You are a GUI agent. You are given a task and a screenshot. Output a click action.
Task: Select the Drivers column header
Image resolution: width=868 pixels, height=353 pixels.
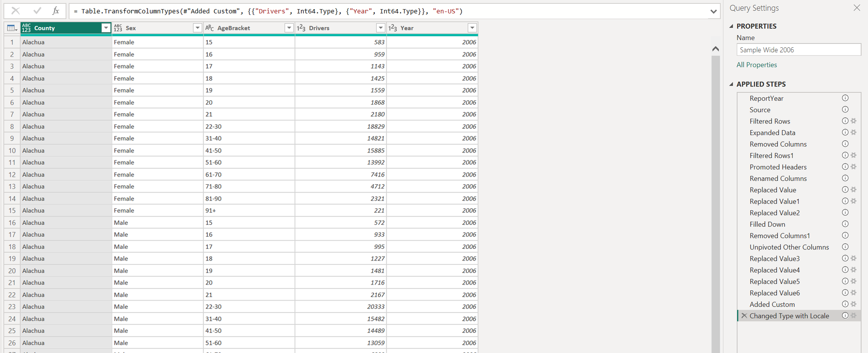341,28
